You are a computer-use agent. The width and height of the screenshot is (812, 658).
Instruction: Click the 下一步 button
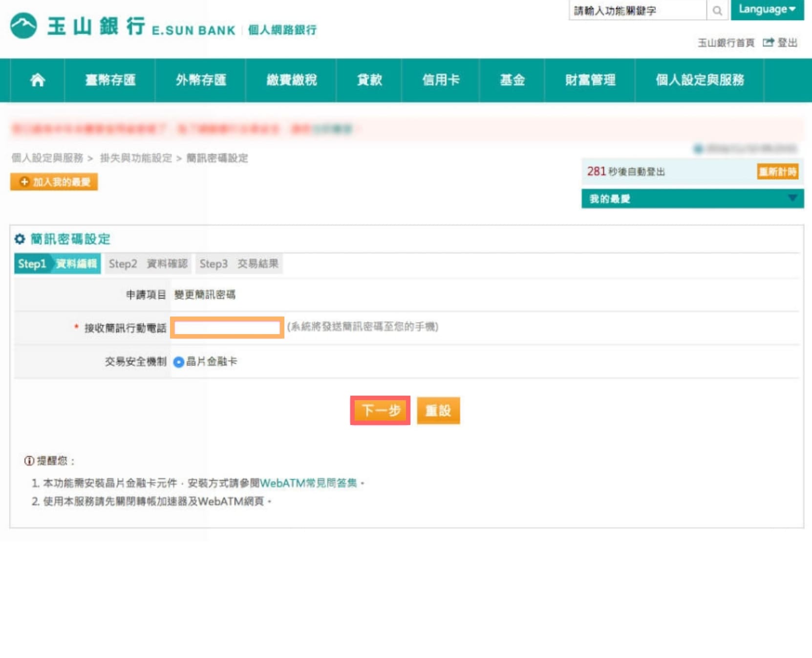click(381, 410)
